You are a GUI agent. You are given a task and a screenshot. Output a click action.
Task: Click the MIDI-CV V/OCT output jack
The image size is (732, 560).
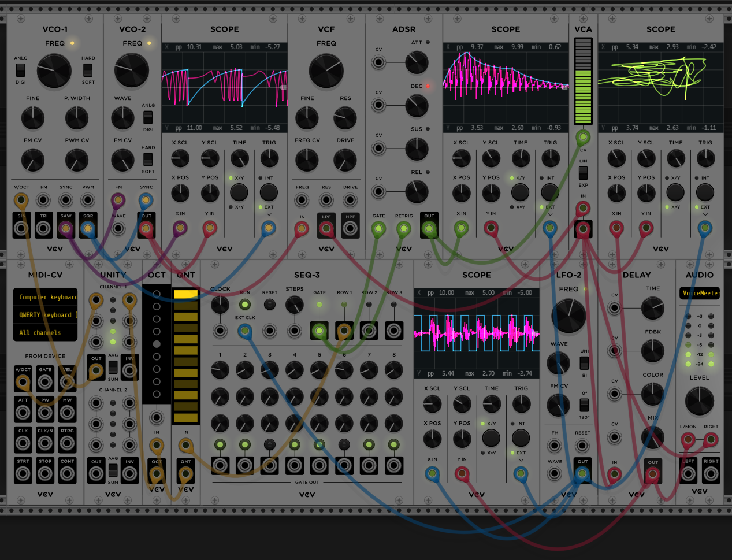point(23,382)
